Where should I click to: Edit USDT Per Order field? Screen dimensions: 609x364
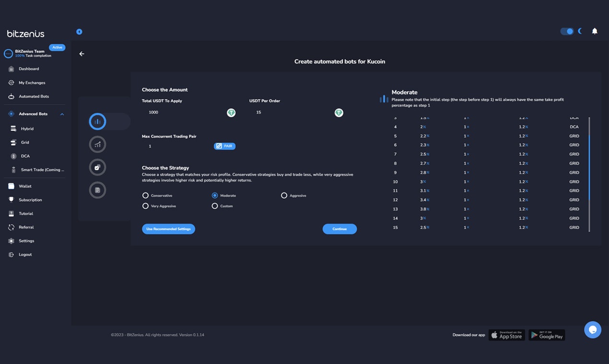(292, 113)
